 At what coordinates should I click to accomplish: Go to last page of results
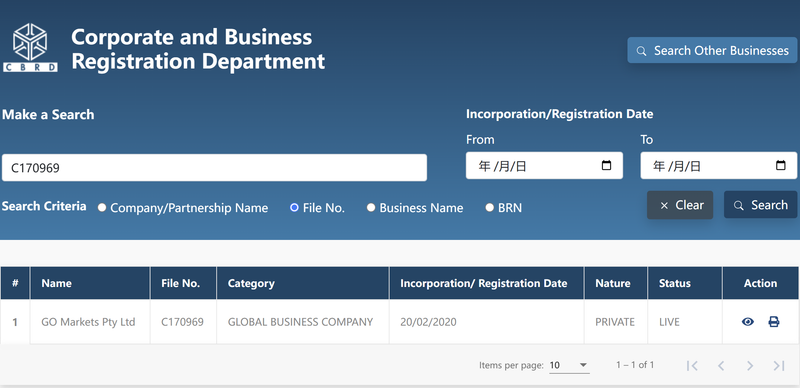click(x=779, y=366)
